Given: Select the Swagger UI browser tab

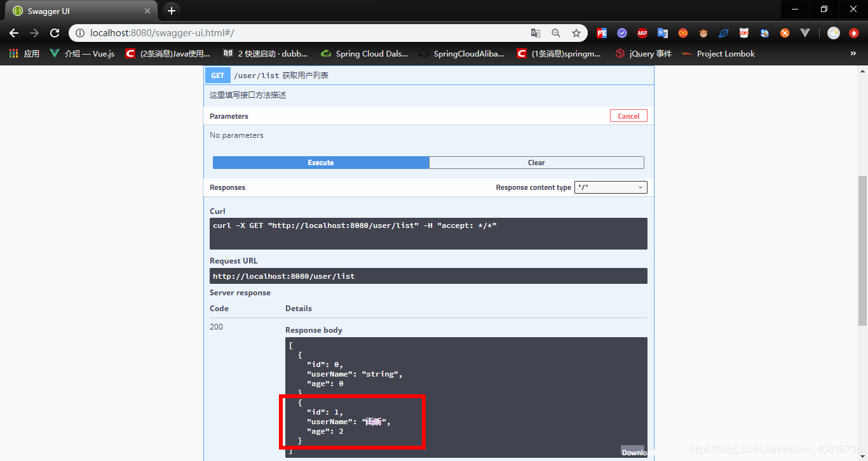Looking at the screenshot, I should (x=81, y=11).
